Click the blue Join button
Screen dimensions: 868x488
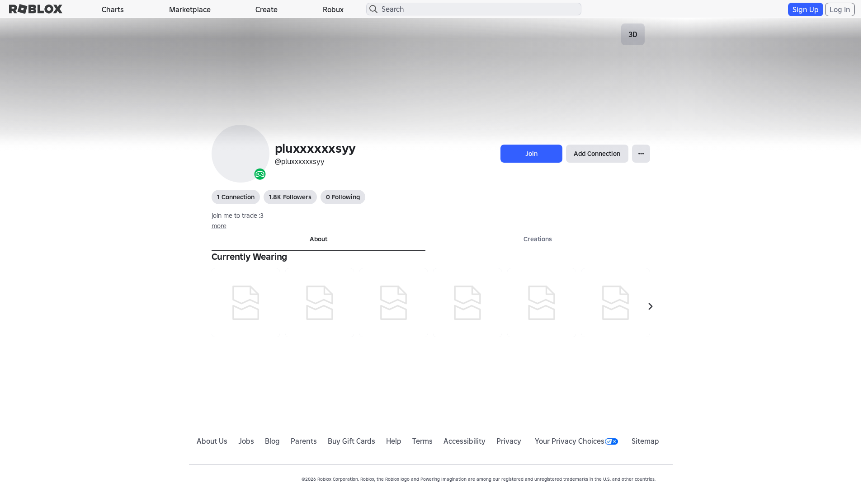tap(531, 154)
